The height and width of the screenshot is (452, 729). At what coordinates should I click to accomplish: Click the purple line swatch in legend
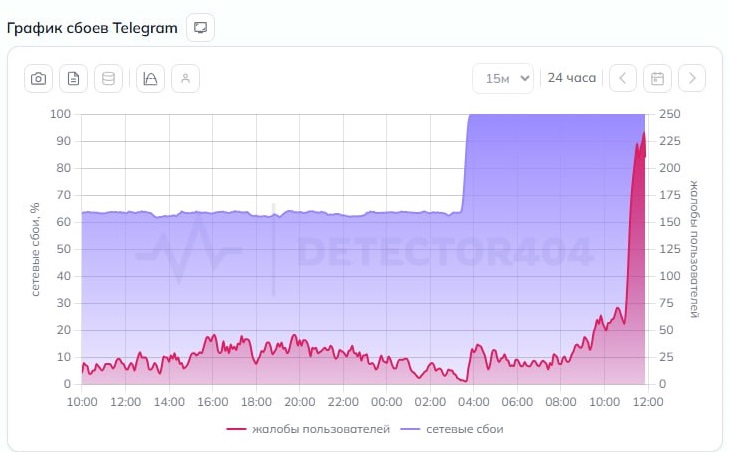(x=410, y=428)
